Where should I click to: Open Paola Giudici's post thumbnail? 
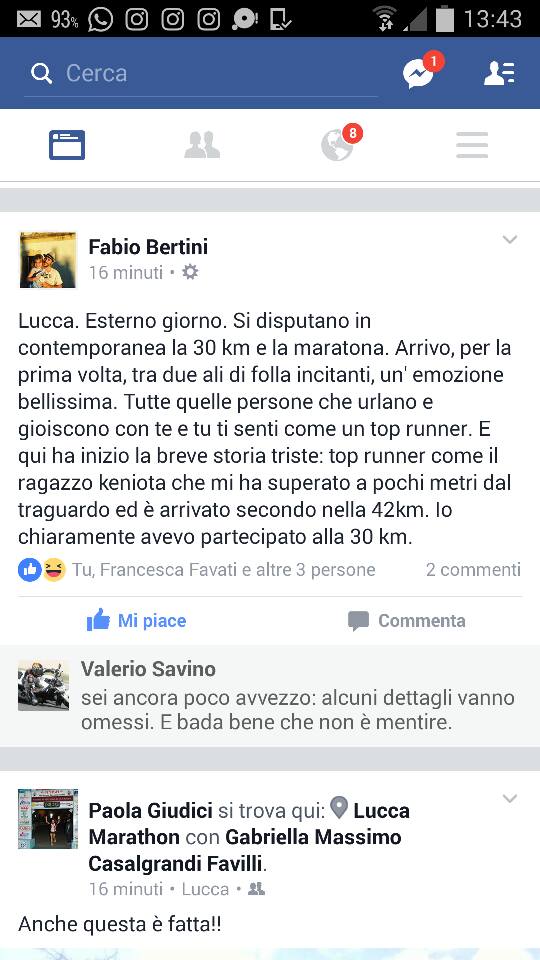[48, 819]
